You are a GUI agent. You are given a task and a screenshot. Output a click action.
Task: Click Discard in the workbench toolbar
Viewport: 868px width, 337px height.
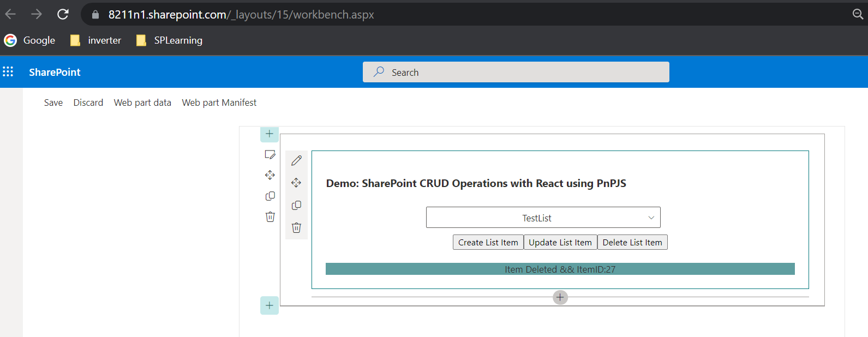(88, 103)
